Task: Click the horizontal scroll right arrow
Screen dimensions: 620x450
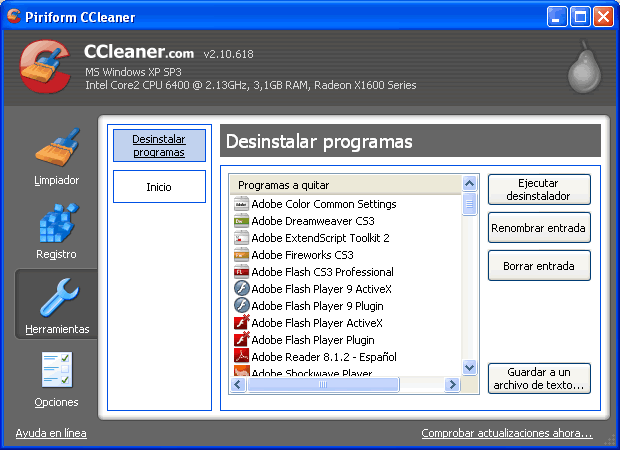Action: [x=452, y=384]
